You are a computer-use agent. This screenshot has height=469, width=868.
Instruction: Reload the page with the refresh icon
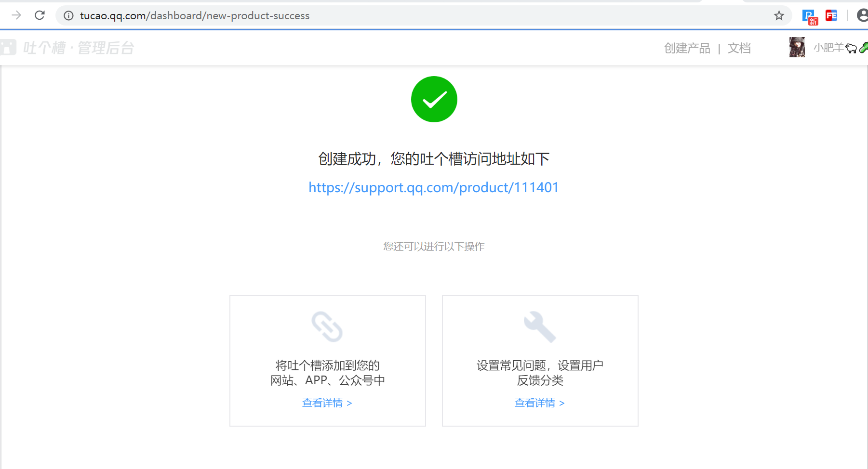click(x=40, y=15)
